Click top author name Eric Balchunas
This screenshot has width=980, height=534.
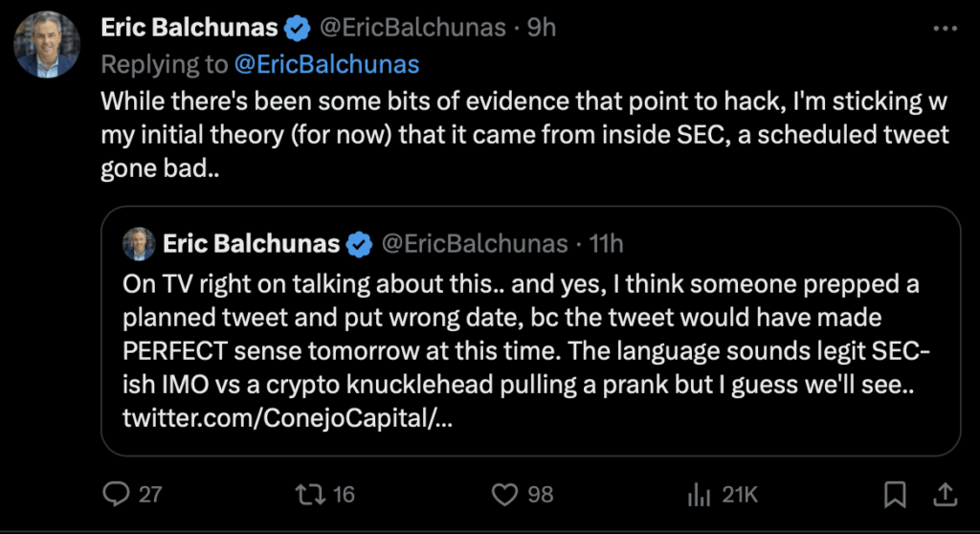[x=190, y=28]
